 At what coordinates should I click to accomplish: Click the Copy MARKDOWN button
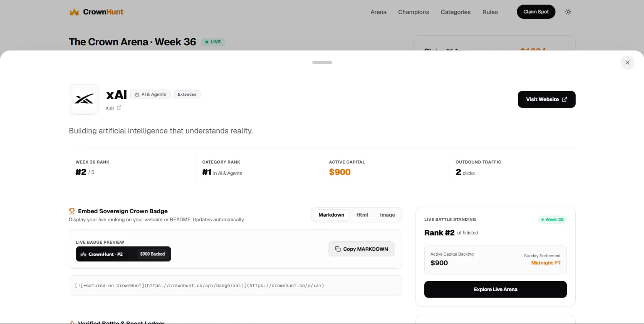click(x=361, y=249)
